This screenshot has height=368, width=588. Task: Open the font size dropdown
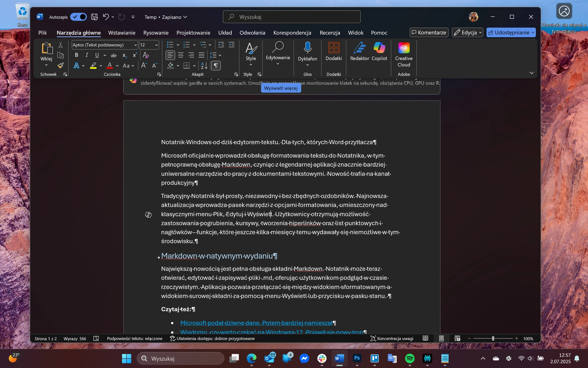pos(156,45)
